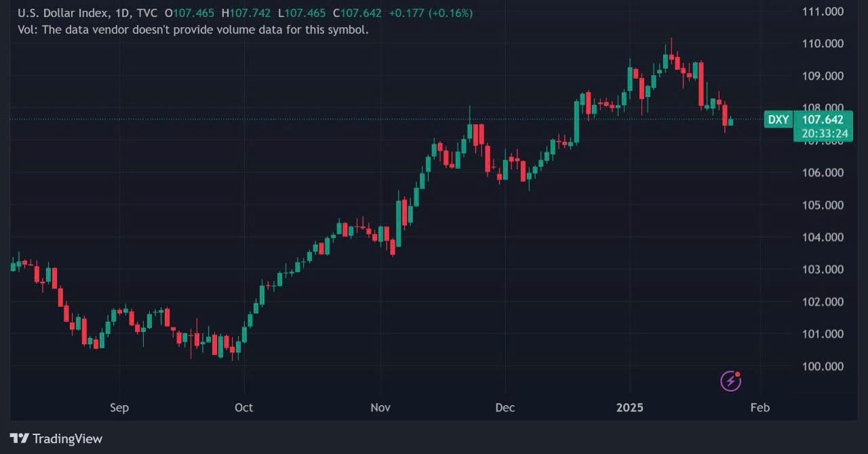The width and height of the screenshot is (868, 454).
Task: Click the 111.000 price axis label
Action: [x=823, y=11]
